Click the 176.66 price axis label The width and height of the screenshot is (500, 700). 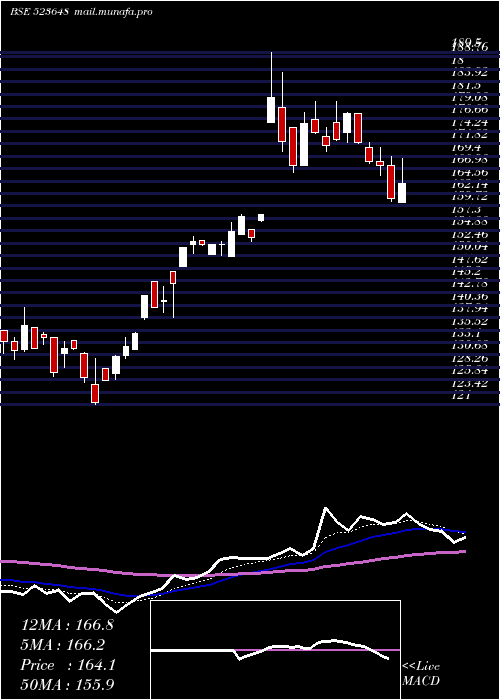pos(470,109)
